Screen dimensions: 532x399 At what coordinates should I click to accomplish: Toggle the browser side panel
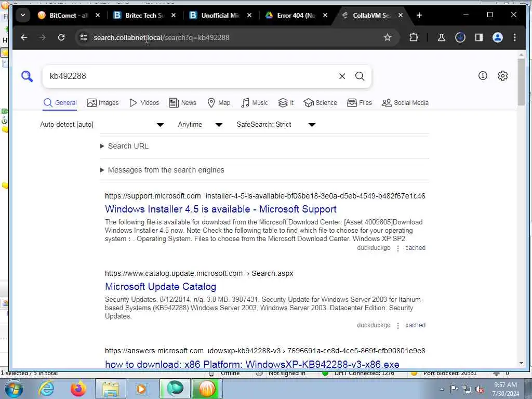(478, 37)
